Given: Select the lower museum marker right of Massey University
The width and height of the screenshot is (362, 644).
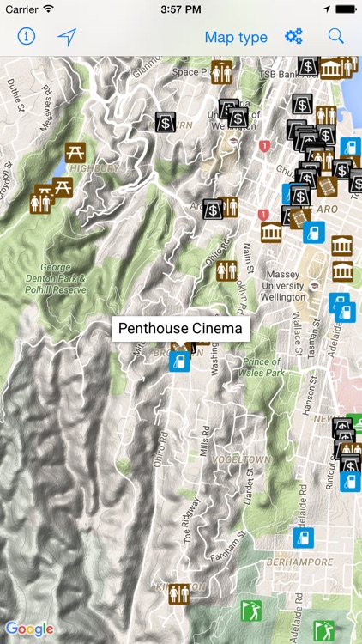Looking at the screenshot, I should click(343, 271).
